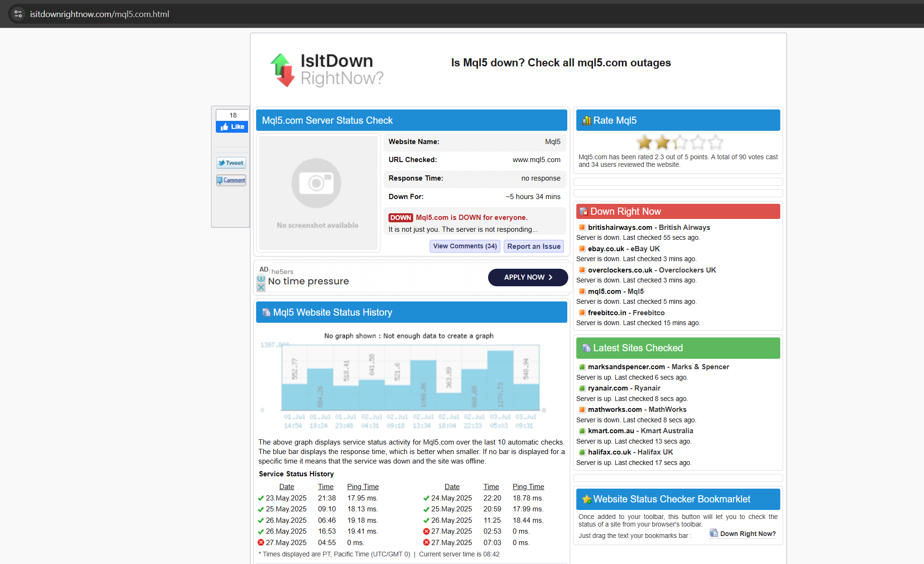The width and height of the screenshot is (924, 564).
Task: Click the site info icon in address bar
Action: point(18,14)
